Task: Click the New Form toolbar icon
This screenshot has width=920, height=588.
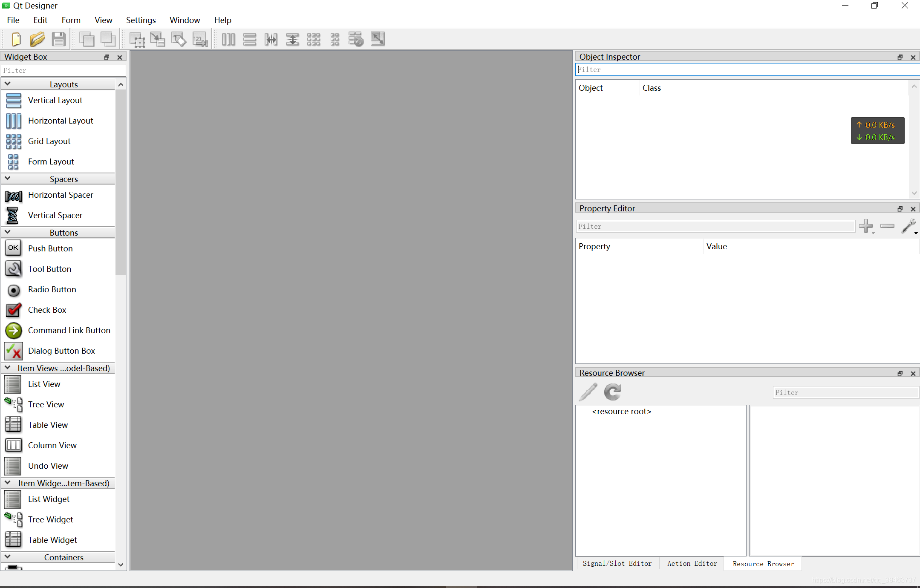Action: coord(16,39)
